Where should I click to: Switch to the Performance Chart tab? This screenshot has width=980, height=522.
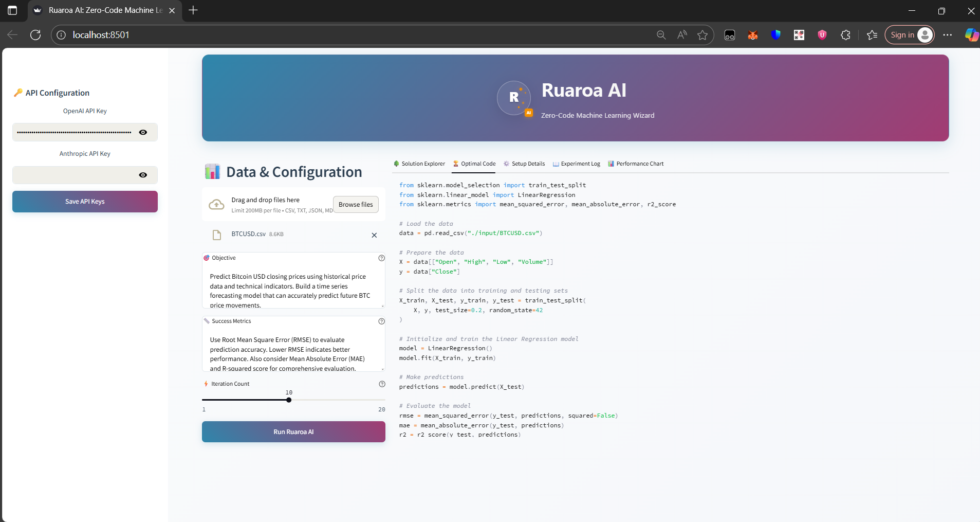(x=636, y=164)
